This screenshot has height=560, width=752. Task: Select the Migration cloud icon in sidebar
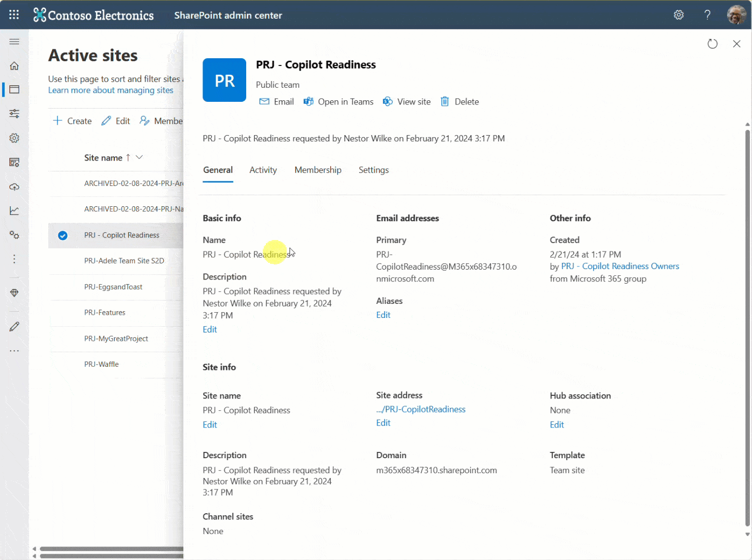tap(14, 186)
